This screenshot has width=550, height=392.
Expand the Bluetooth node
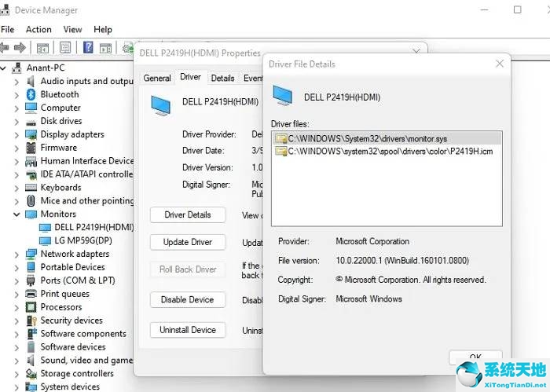(16, 95)
